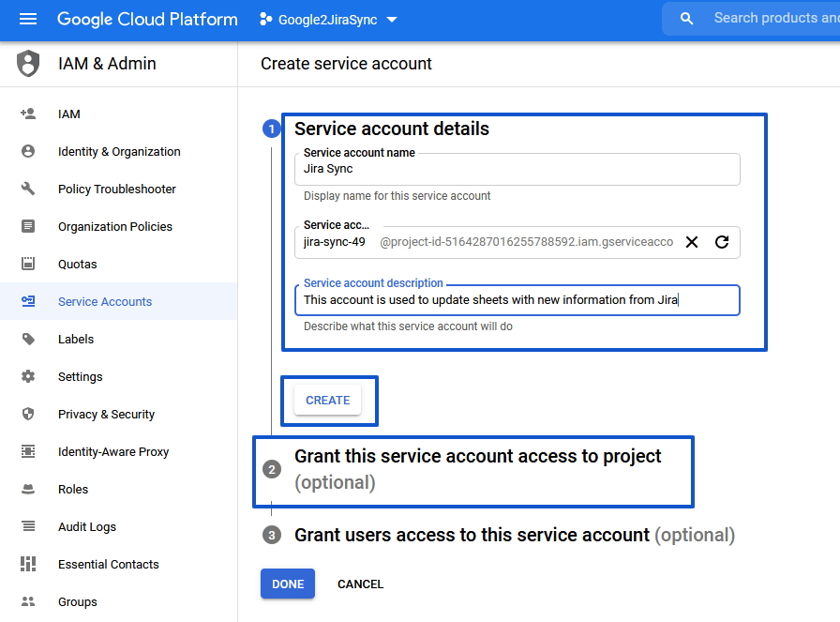Click the Labels tag icon
840x622 pixels.
click(28, 339)
